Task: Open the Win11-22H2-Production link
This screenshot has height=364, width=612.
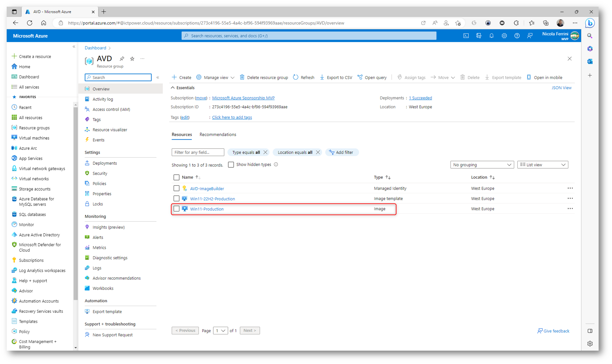Action: click(212, 199)
